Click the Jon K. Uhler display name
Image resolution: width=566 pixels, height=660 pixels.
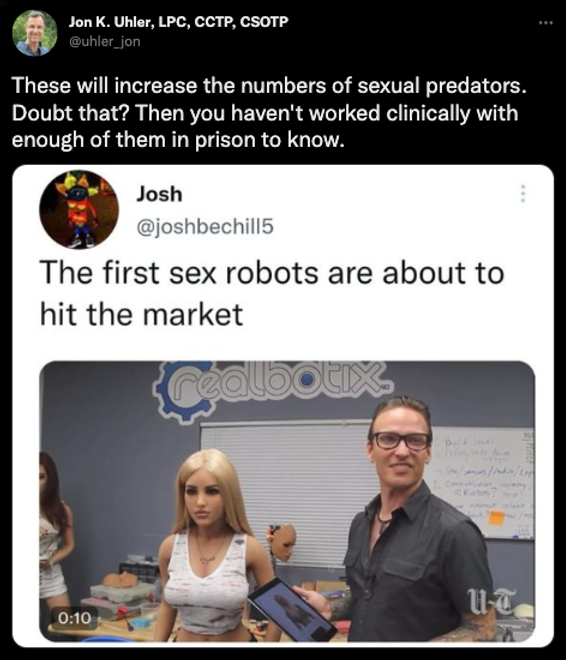tap(178, 21)
